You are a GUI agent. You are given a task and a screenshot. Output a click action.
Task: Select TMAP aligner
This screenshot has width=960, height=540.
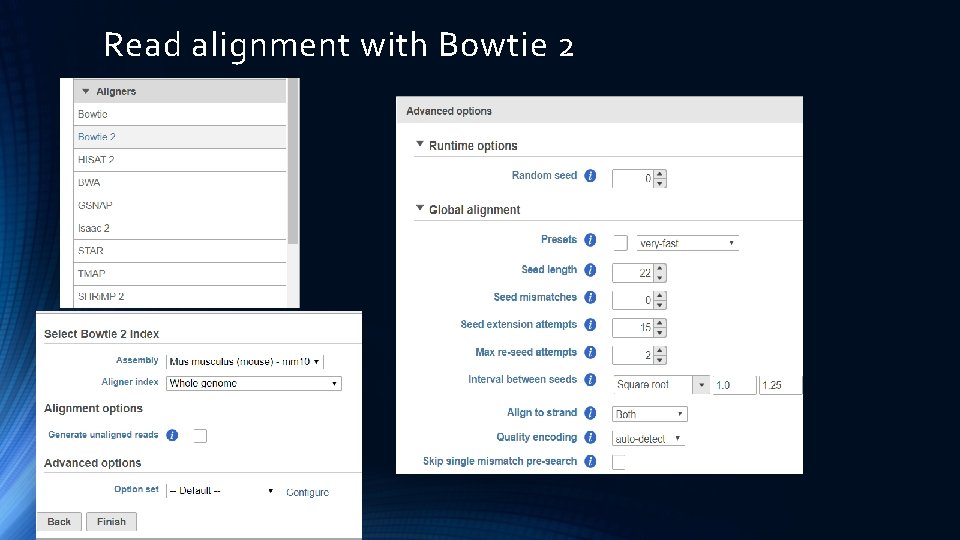click(x=180, y=274)
